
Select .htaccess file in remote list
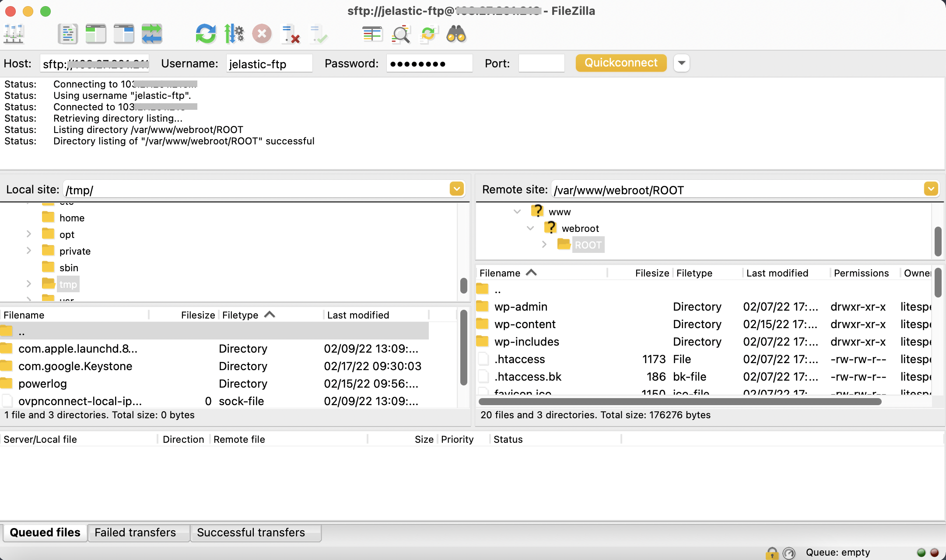click(704, 359)
